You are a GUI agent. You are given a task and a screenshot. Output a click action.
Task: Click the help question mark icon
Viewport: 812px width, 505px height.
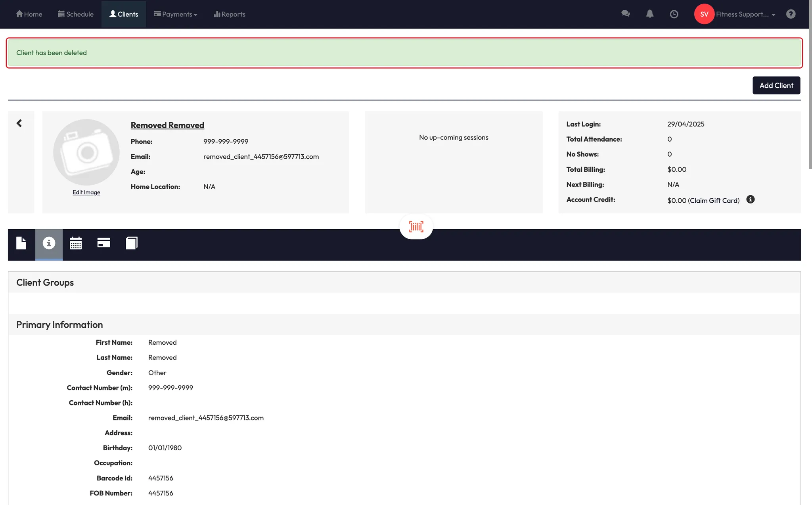(791, 14)
